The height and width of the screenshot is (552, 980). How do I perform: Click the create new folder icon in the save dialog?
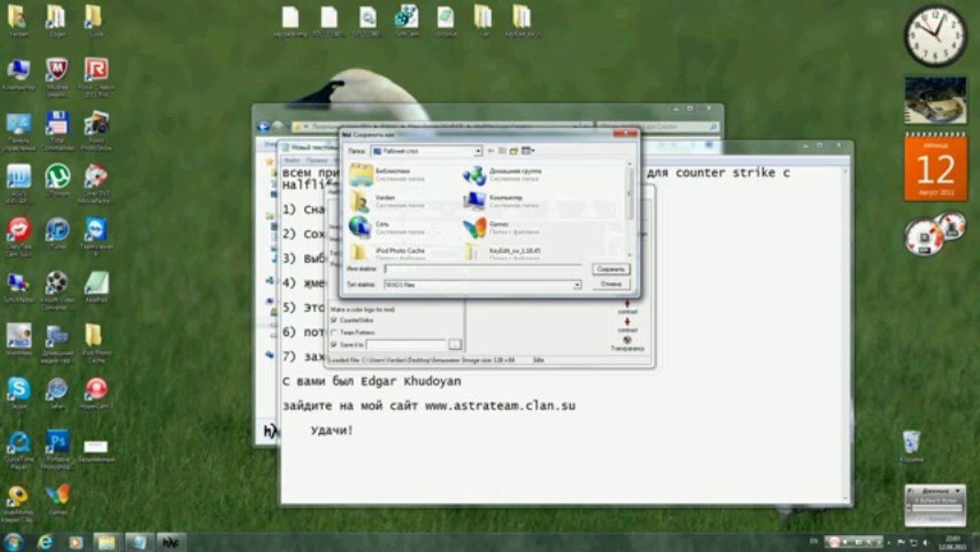[514, 151]
